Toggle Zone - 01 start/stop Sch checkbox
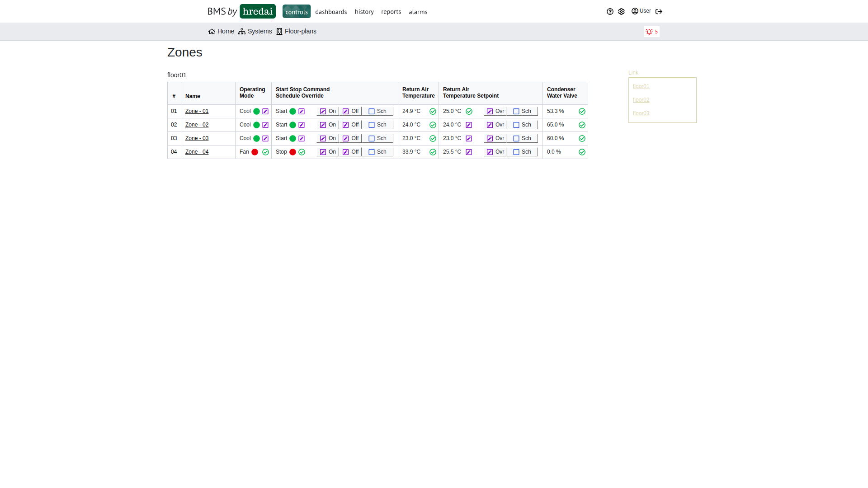Screen dimensions: 868x488 tap(372, 112)
